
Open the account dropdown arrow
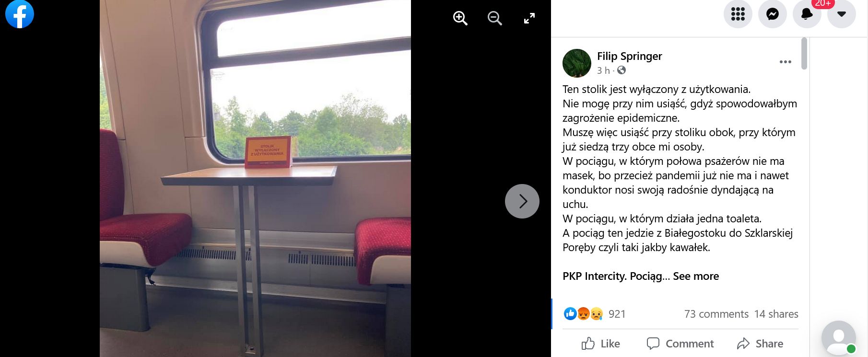point(842,14)
